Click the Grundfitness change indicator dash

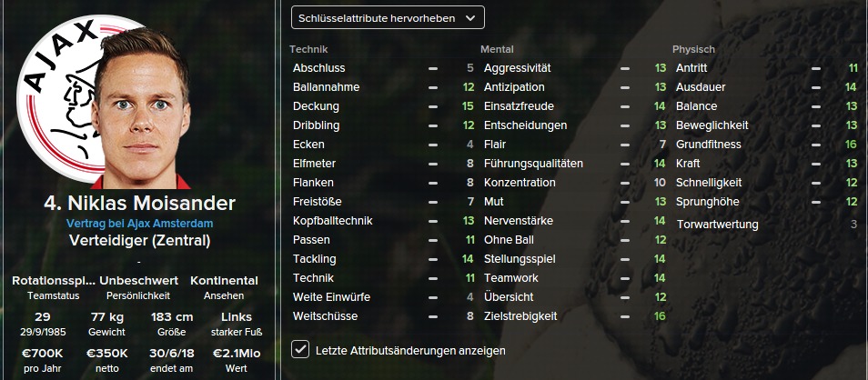[x=817, y=145]
